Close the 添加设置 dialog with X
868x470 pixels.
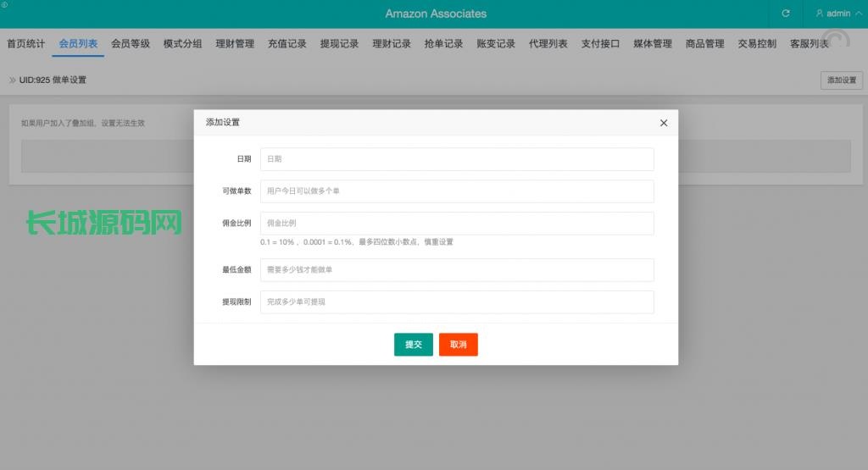coord(664,123)
